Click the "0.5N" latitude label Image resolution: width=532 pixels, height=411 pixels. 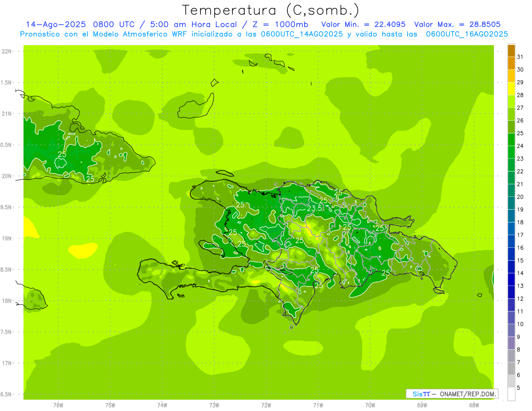point(7,145)
